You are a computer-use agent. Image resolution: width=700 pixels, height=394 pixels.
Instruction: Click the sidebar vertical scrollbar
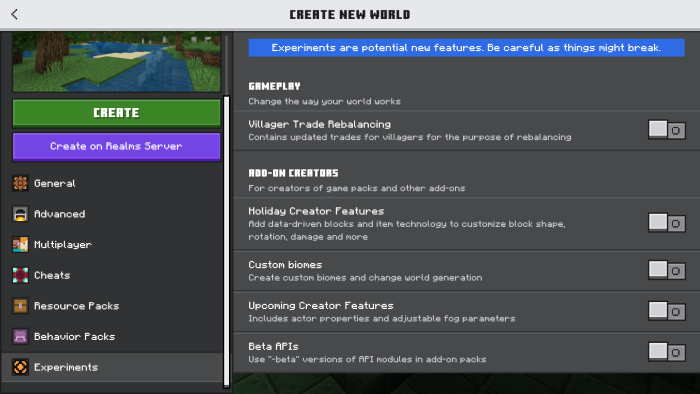[x=227, y=241]
